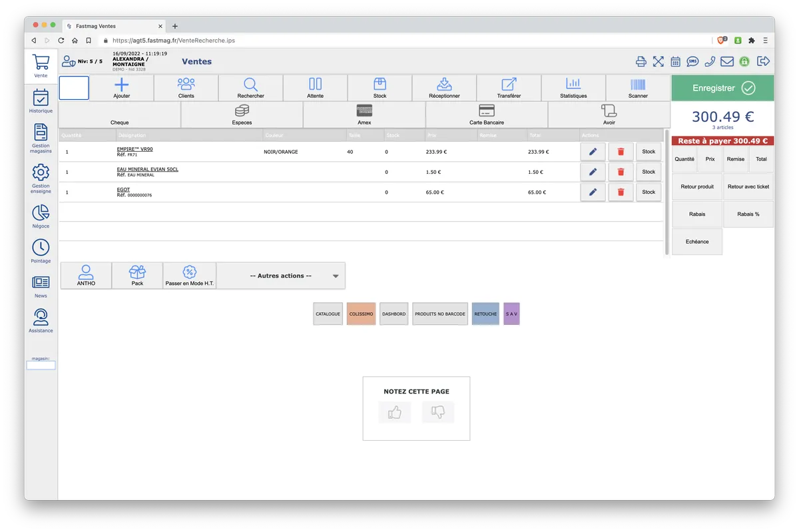Viewport: 799px width, 532px height.
Task: Click the Remise button
Action: click(736, 159)
